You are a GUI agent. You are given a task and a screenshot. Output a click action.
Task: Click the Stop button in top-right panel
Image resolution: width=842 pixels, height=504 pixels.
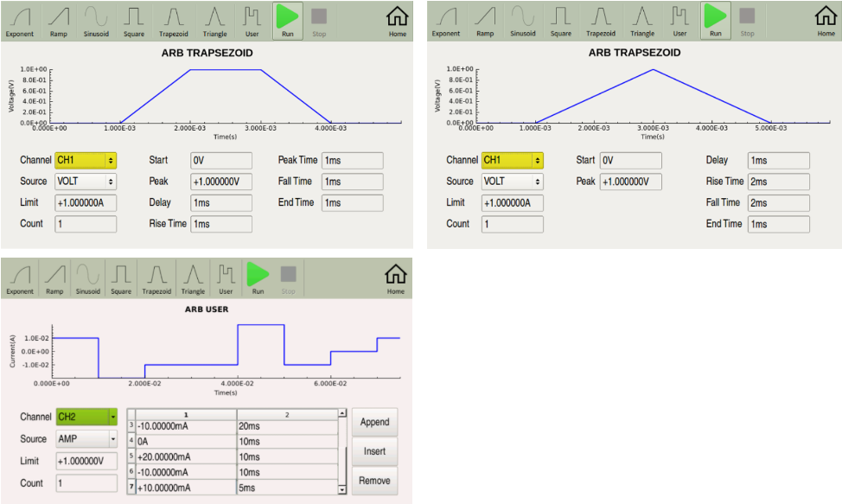coord(748,22)
